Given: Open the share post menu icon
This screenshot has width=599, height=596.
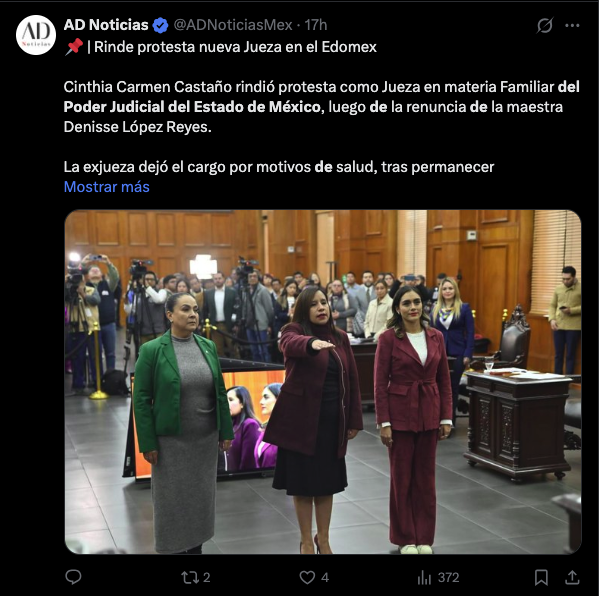Looking at the screenshot, I should coord(572,577).
